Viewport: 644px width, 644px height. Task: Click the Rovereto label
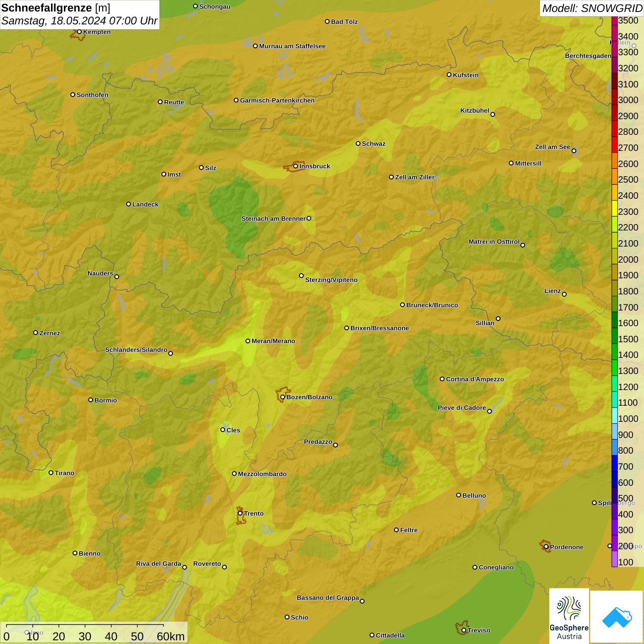point(207,563)
